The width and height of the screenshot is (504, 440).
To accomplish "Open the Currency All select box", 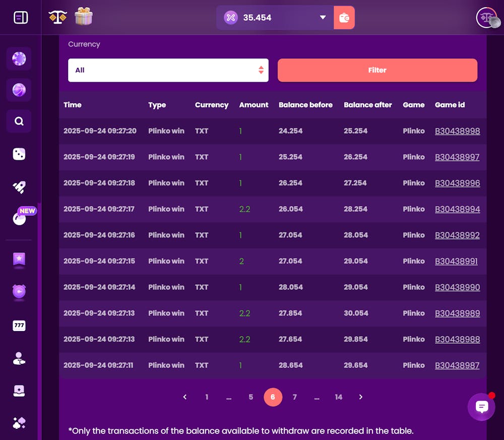I will coord(168,70).
